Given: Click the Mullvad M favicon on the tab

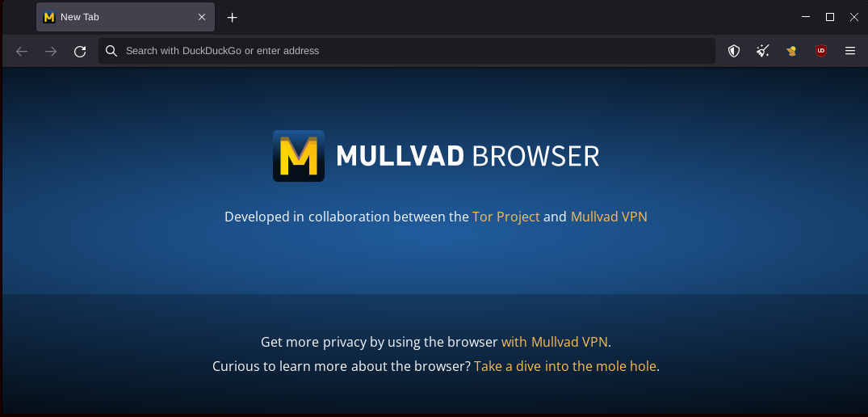Looking at the screenshot, I should (x=49, y=17).
